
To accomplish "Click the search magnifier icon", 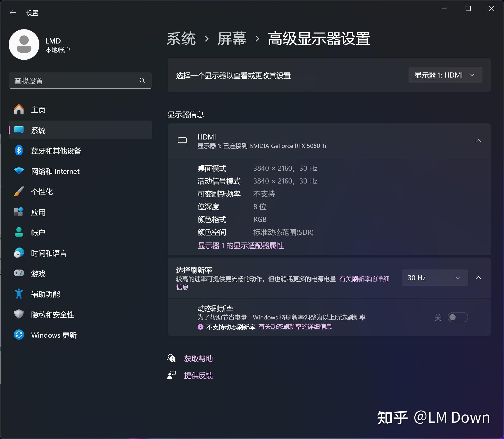I will [143, 81].
